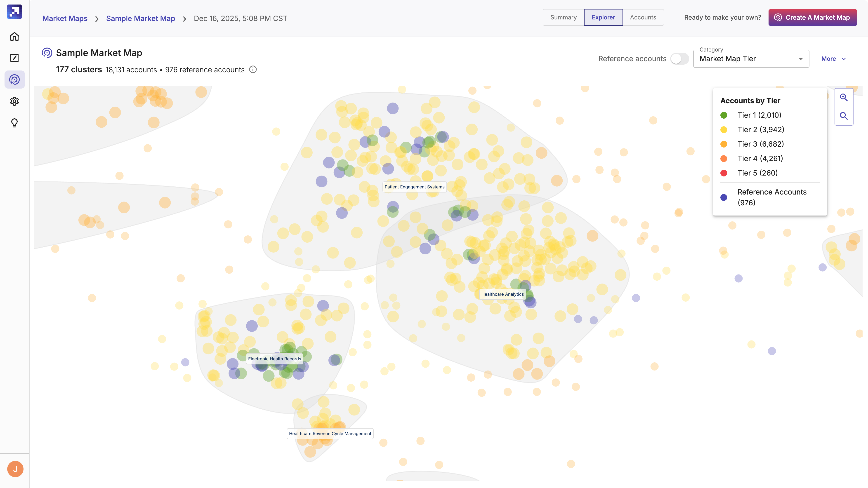Click the red Tier 5 color swatch
Image resolution: width=868 pixels, height=488 pixels.
click(x=723, y=173)
